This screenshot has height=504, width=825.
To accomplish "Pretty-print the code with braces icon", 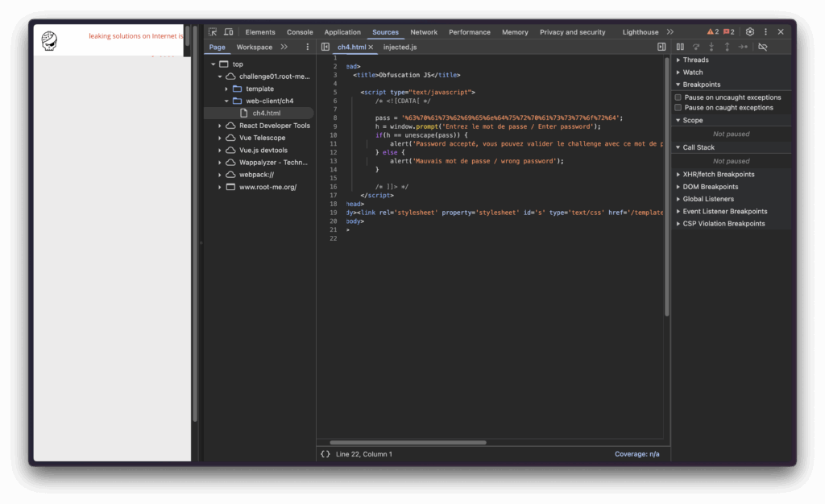I will click(325, 454).
